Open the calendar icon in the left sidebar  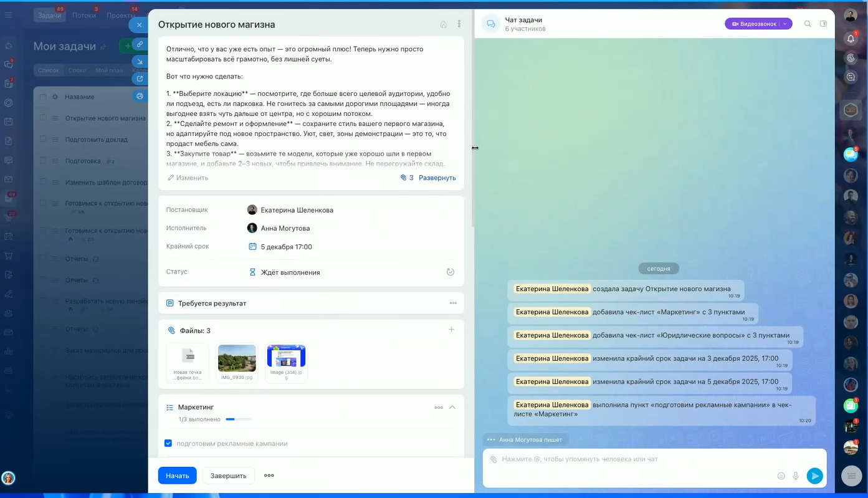pos(9,122)
